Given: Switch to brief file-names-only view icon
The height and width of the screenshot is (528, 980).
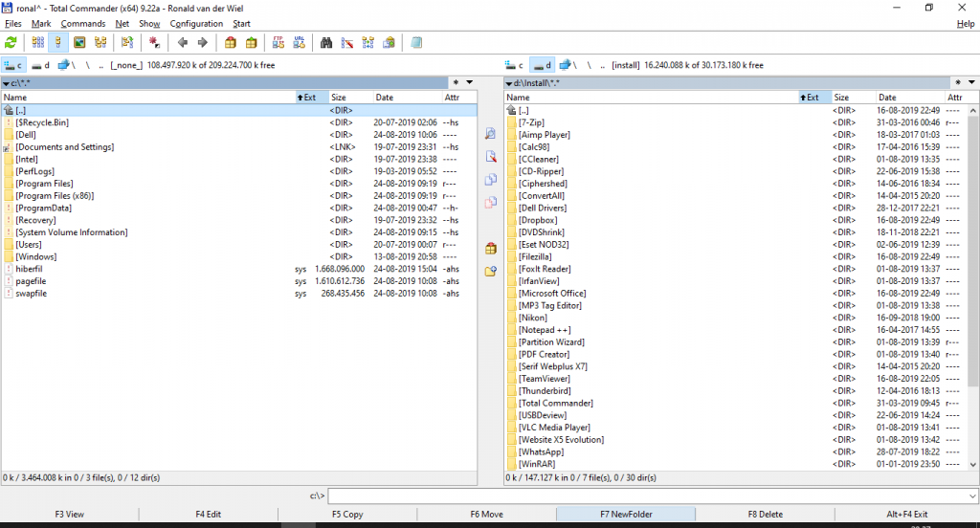Looking at the screenshot, I should (x=37, y=42).
